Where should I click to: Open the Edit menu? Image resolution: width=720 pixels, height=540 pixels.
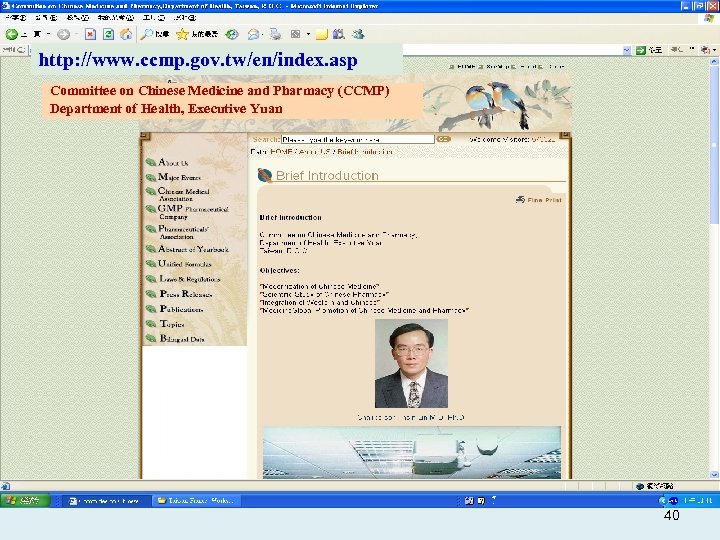tap(46, 18)
